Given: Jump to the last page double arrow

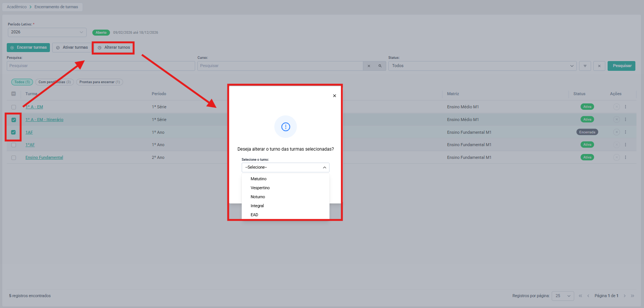Looking at the screenshot, I should click(632, 296).
